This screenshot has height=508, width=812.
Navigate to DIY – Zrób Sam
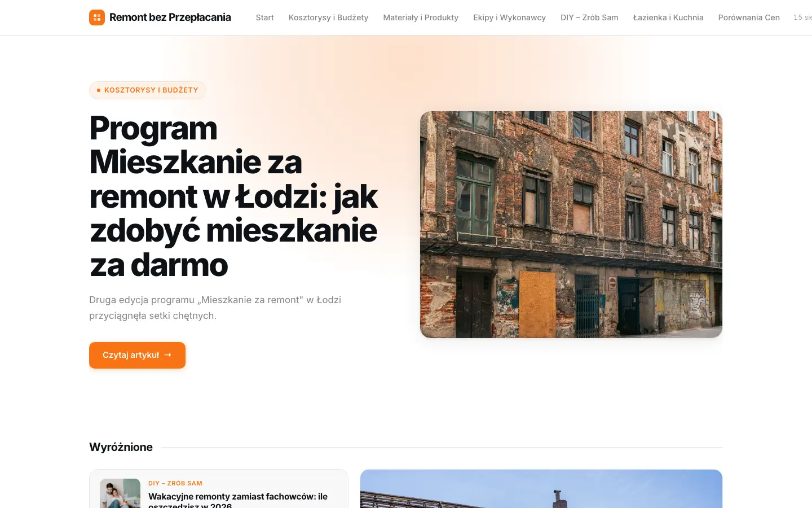click(x=589, y=17)
